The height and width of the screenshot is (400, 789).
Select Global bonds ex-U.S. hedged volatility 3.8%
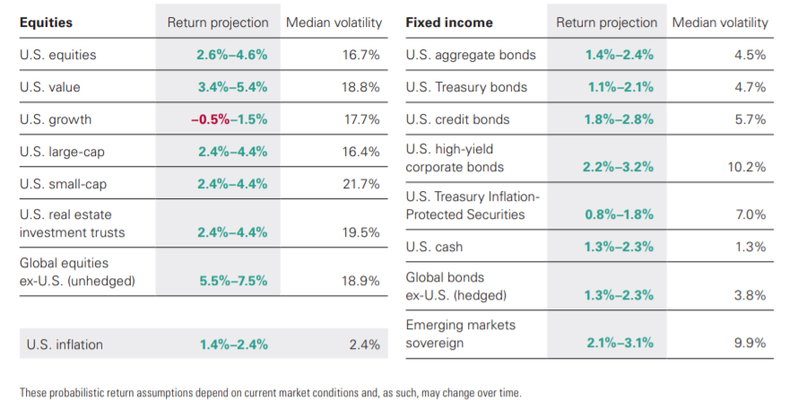click(x=750, y=295)
